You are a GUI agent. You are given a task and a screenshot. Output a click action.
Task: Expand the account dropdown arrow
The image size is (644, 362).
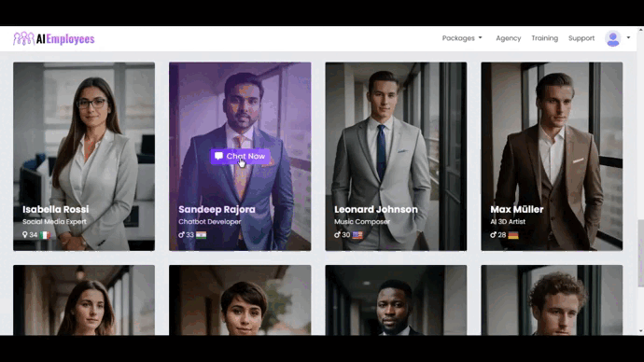[x=628, y=37]
